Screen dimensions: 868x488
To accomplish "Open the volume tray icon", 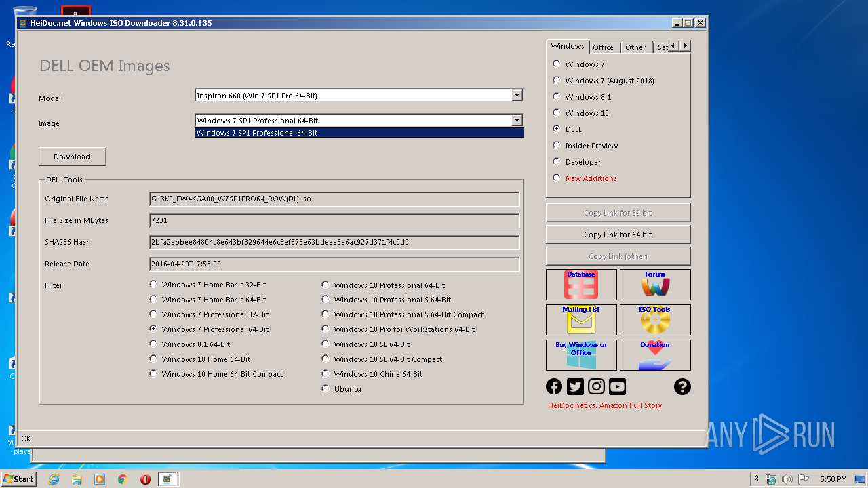I will (787, 479).
